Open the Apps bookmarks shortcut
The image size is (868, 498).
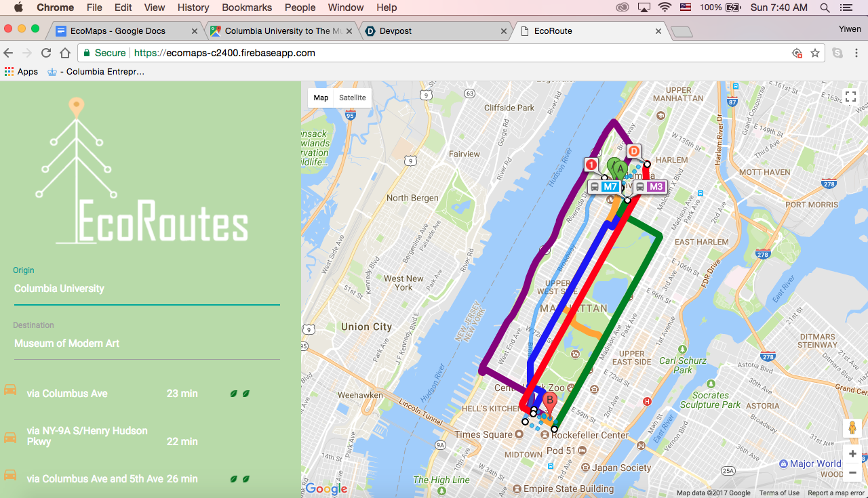click(x=21, y=71)
